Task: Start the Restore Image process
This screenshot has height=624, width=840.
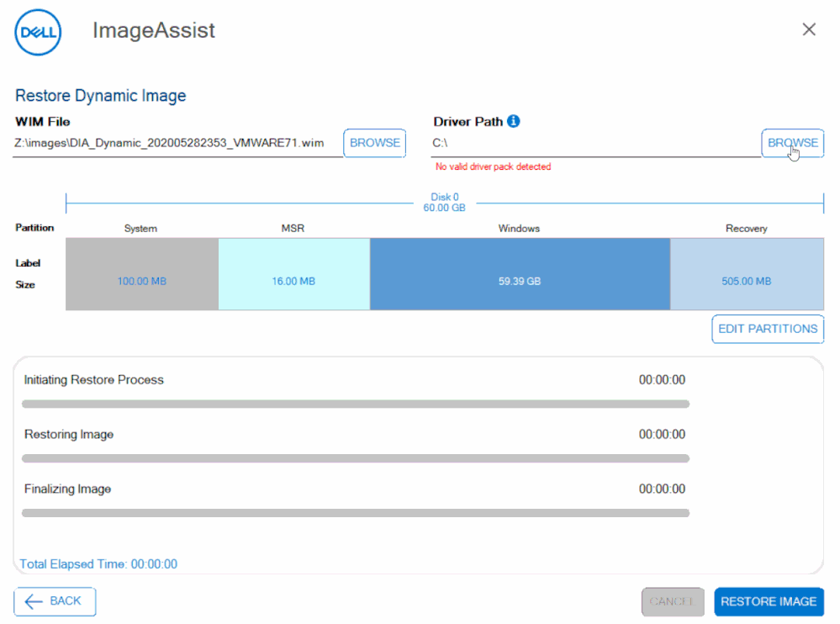Action: 769,601
